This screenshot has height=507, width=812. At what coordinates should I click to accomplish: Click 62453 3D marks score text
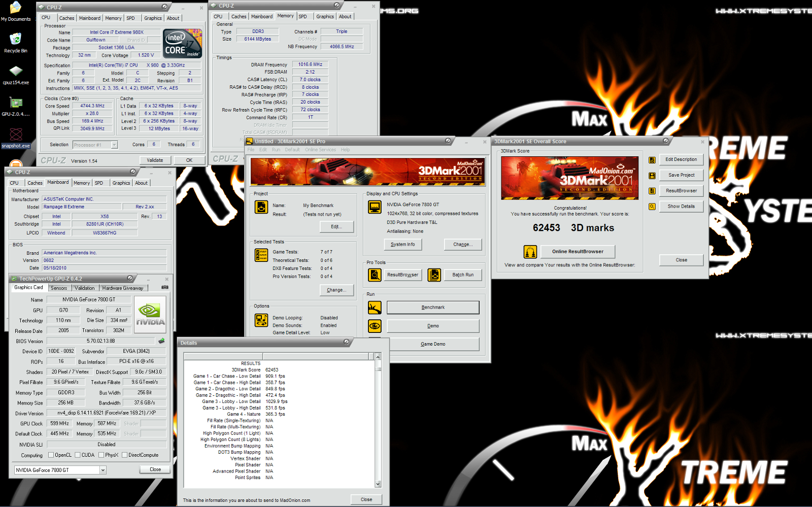[x=573, y=228]
